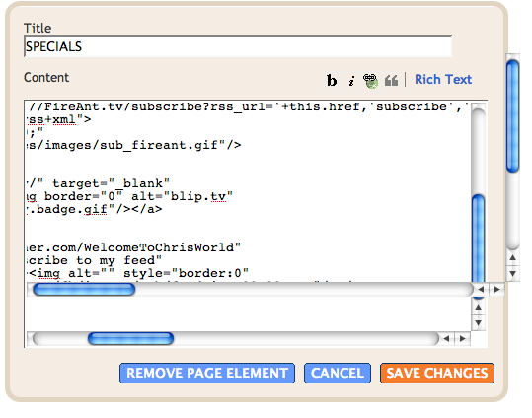Click the bottom horizontal scrollbar's right arrow
The width and height of the screenshot is (532, 418).
pyautogui.click(x=463, y=338)
